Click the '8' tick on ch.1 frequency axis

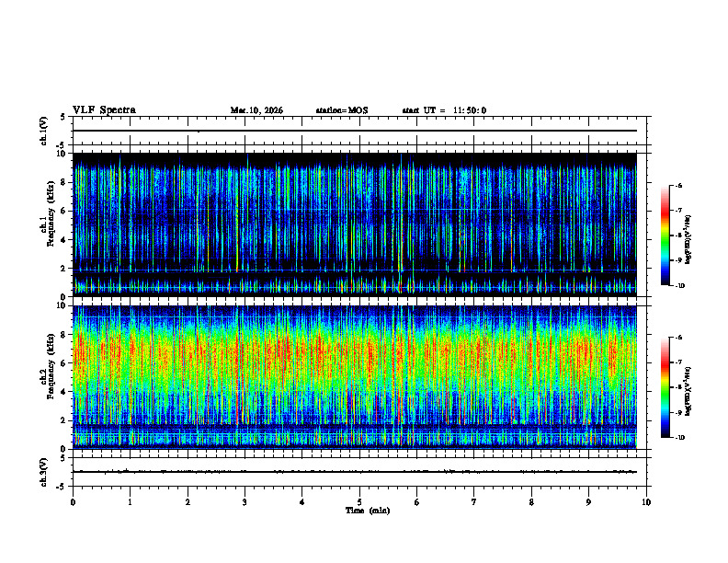pyautogui.click(x=63, y=182)
